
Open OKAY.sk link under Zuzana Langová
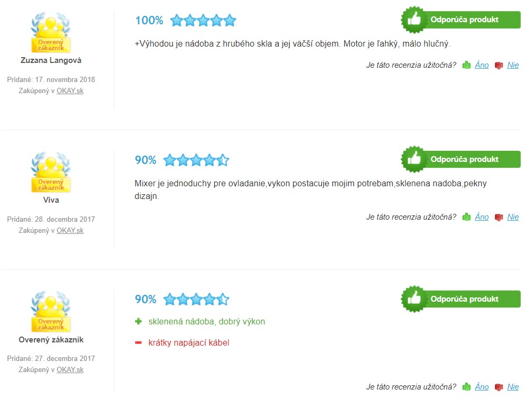coord(70,91)
